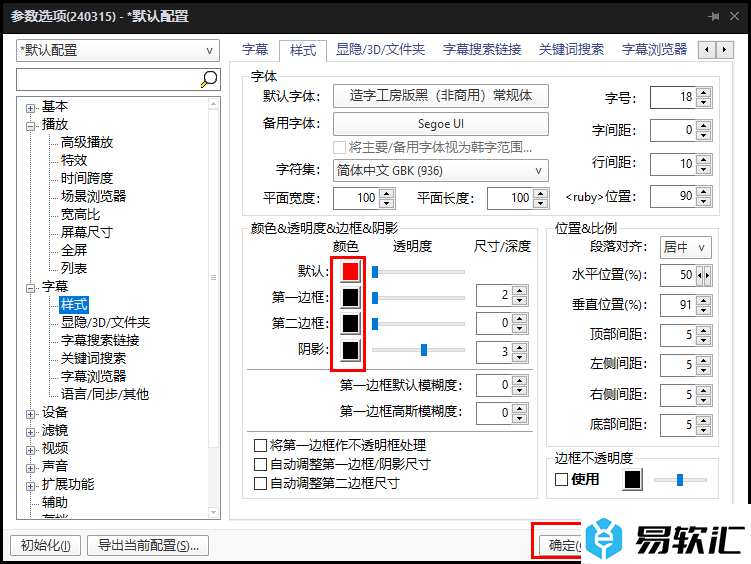Expand the 基本 tree node

(x=30, y=108)
